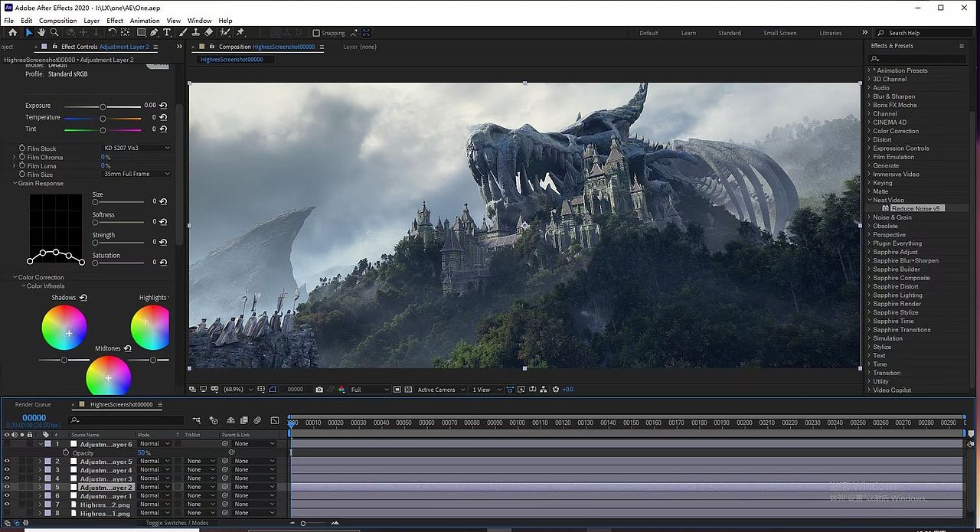Open the Effect menu

click(x=115, y=21)
